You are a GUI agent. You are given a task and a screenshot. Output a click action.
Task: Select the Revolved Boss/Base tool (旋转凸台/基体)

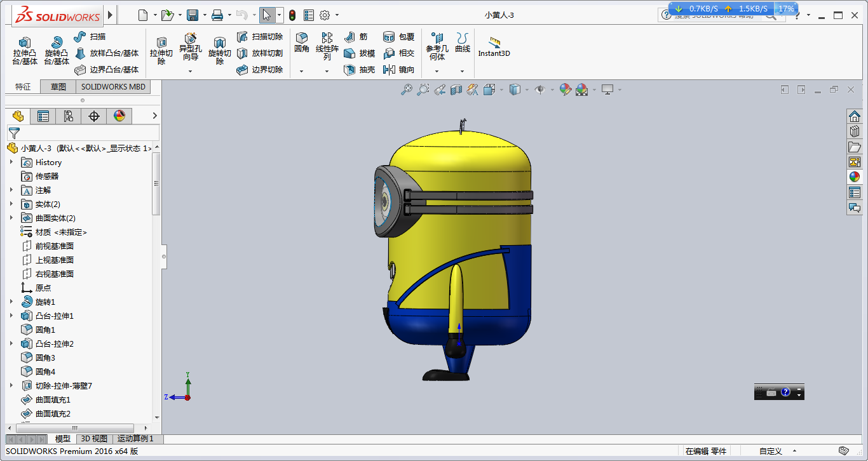coord(57,51)
